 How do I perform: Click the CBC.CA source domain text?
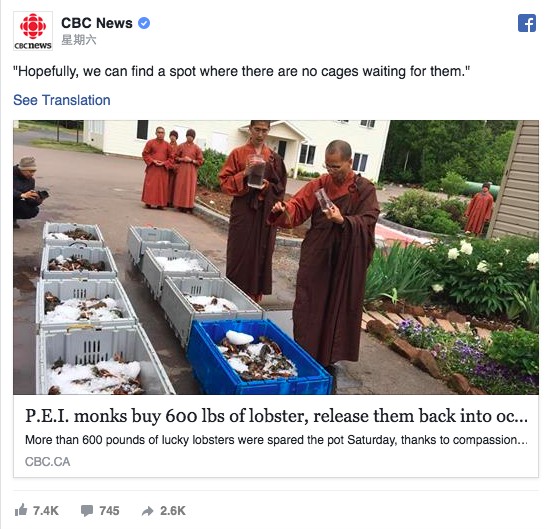click(x=47, y=462)
